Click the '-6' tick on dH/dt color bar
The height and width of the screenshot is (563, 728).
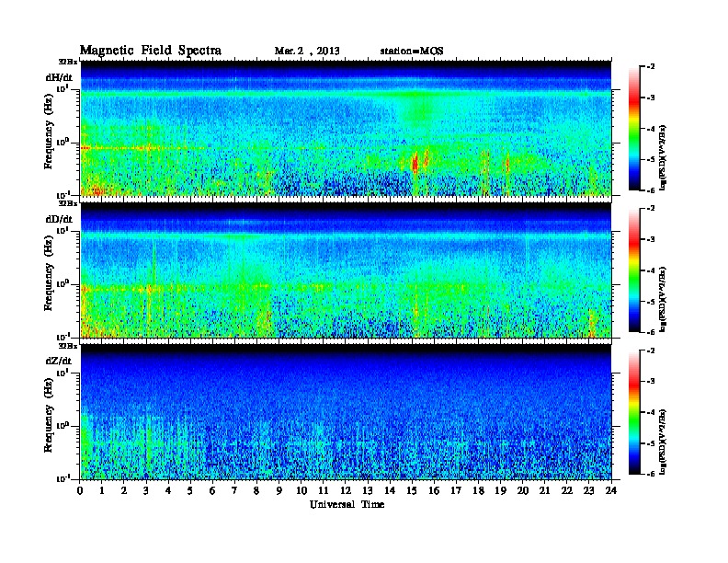[x=651, y=190]
